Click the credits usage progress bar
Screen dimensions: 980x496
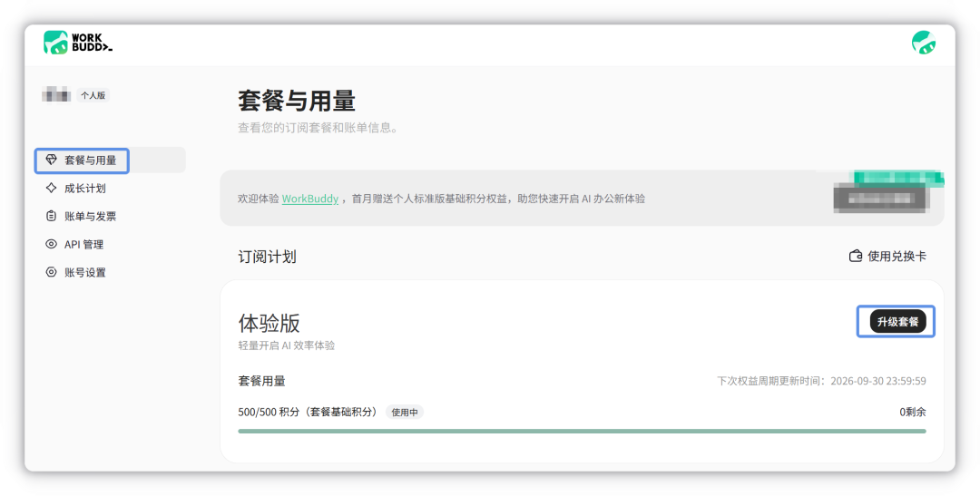click(x=582, y=431)
